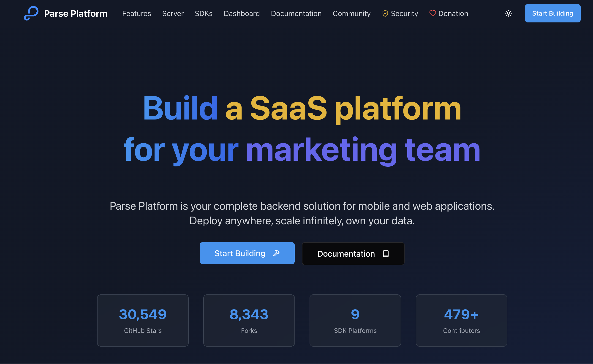Select SDKs from the navigation bar

[x=204, y=14]
